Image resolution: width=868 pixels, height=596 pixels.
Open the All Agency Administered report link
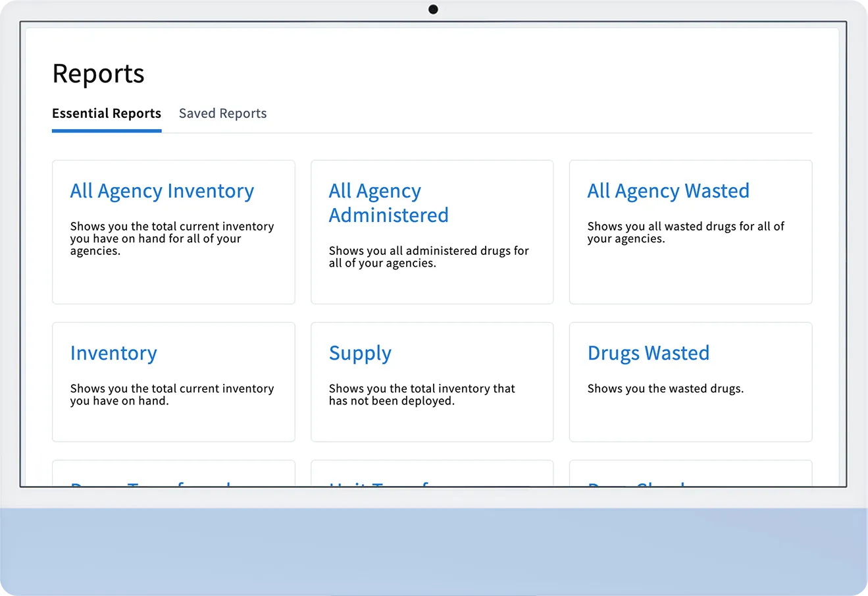[388, 203]
